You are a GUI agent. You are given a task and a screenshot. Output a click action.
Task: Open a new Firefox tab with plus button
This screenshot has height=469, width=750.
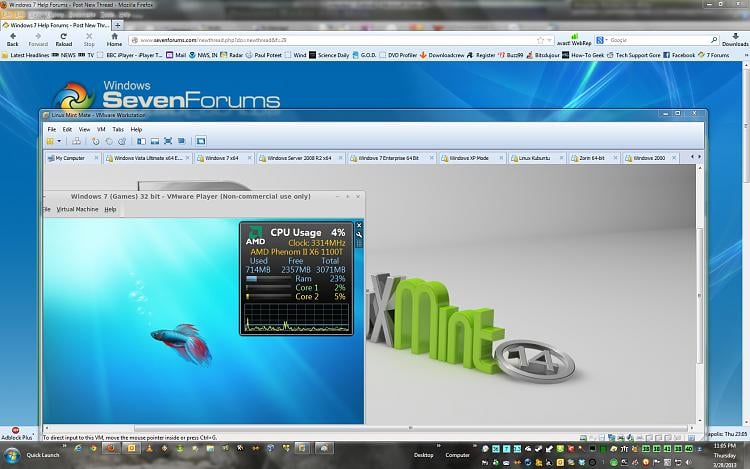(x=118, y=25)
